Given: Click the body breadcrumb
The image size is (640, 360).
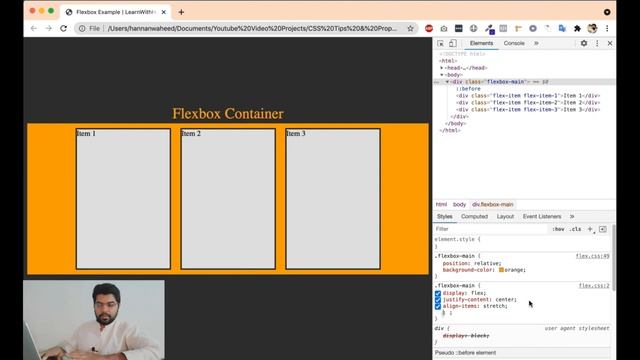Looking at the screenshot, I should tap(459, 204).
